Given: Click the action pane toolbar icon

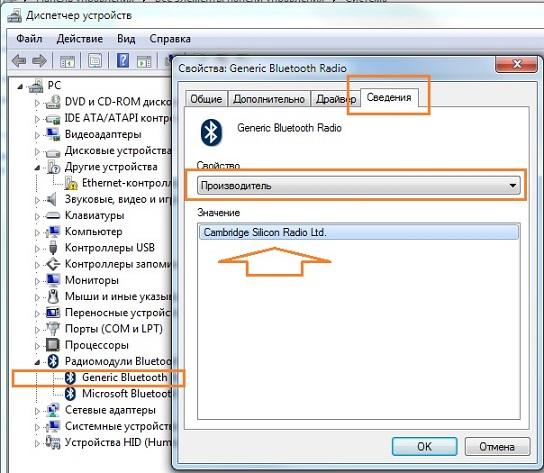Looking at the screenshot, I should click(x=144, y=61).
